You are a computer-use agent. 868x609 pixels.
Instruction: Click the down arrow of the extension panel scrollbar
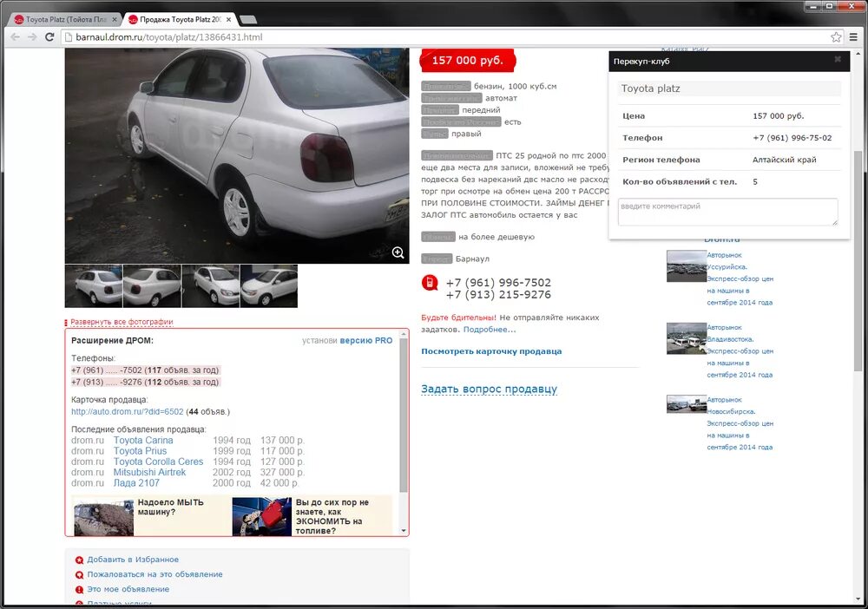click(x=404, y=531)
